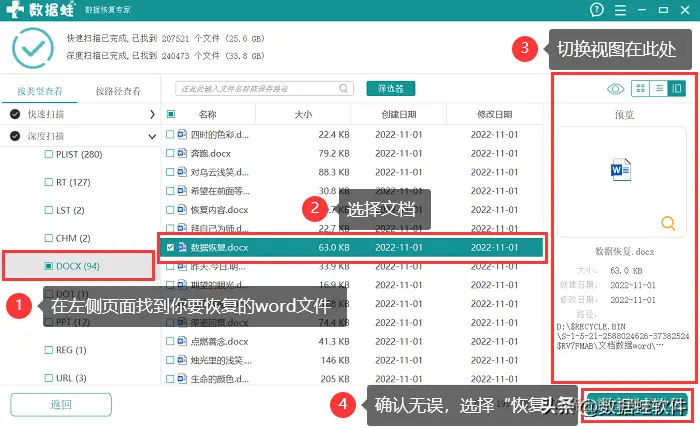Select the DOCX (94) category
700x428 pixels.
pyautogui.click(x=78, y=266)
